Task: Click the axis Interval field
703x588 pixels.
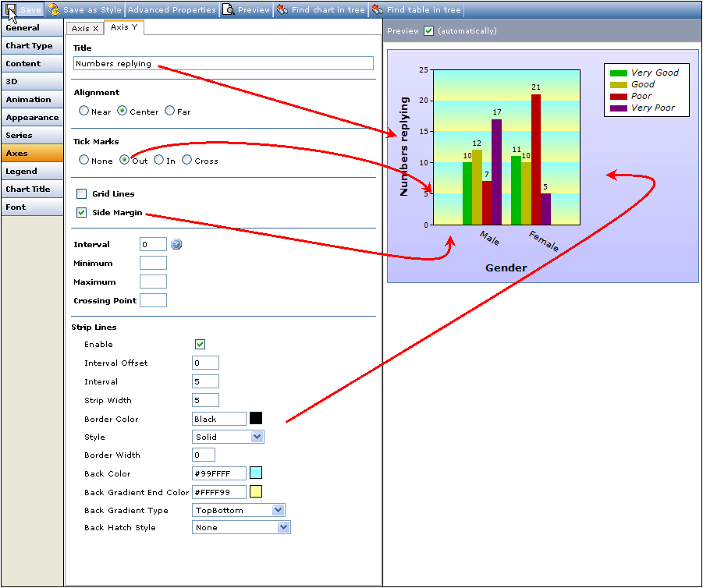Action: click(154, 244)
